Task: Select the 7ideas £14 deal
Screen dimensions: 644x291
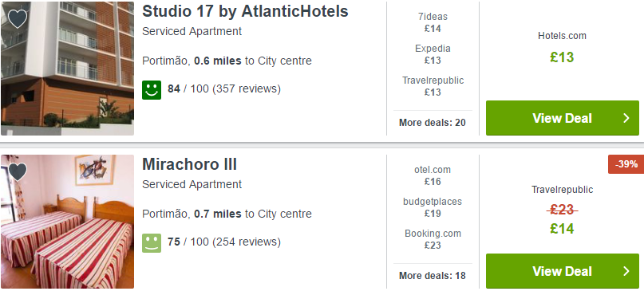Action: coord(433,22)
